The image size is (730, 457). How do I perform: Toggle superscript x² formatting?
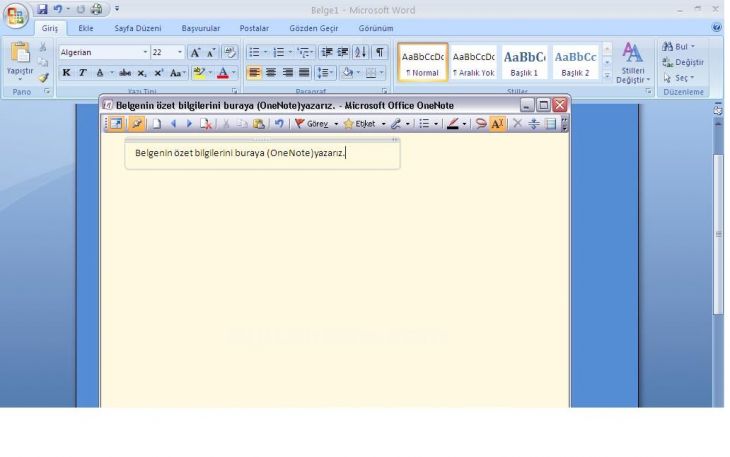click(x=159, y=73)
